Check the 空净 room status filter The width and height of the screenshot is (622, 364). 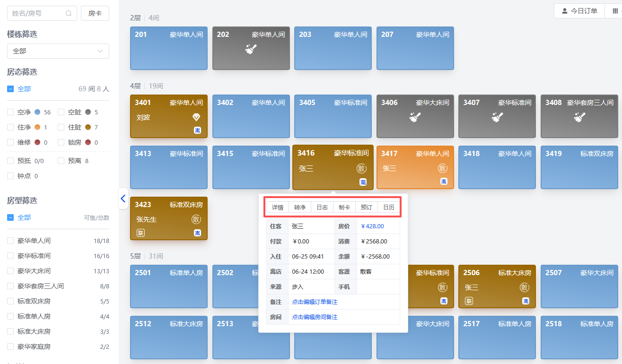(x=10, y=113)
